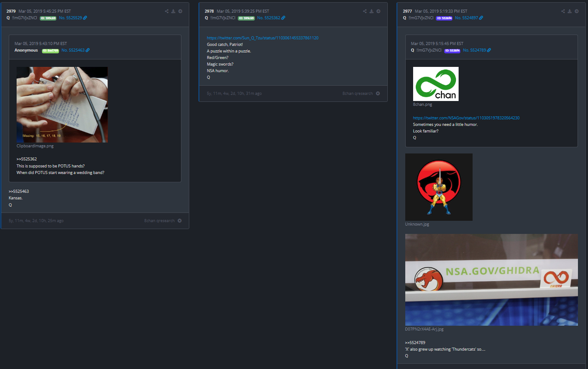Open the NSAGov twitter status link
588x369 pixels.
click(x=466, y=118)
